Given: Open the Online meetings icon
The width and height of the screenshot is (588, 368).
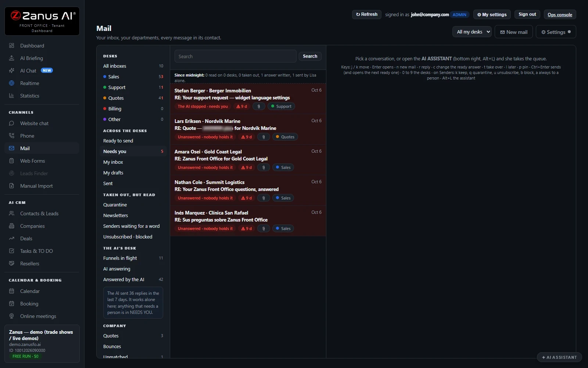Looking at the screenshot, I should [x=11, y=316].
